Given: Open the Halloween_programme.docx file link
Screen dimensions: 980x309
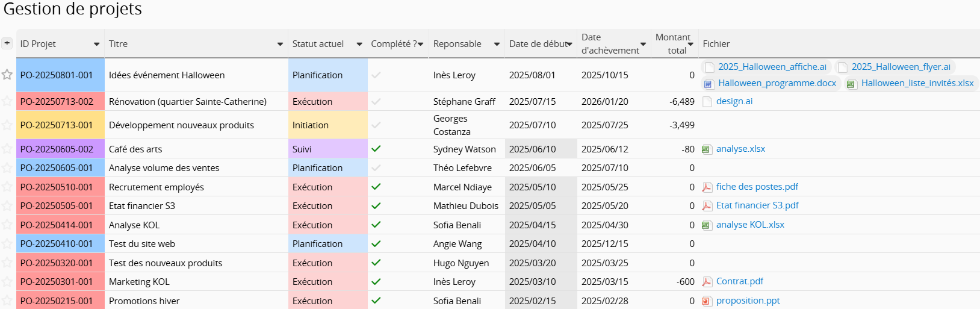Looking at the screenshot, I should click(777, 83).
